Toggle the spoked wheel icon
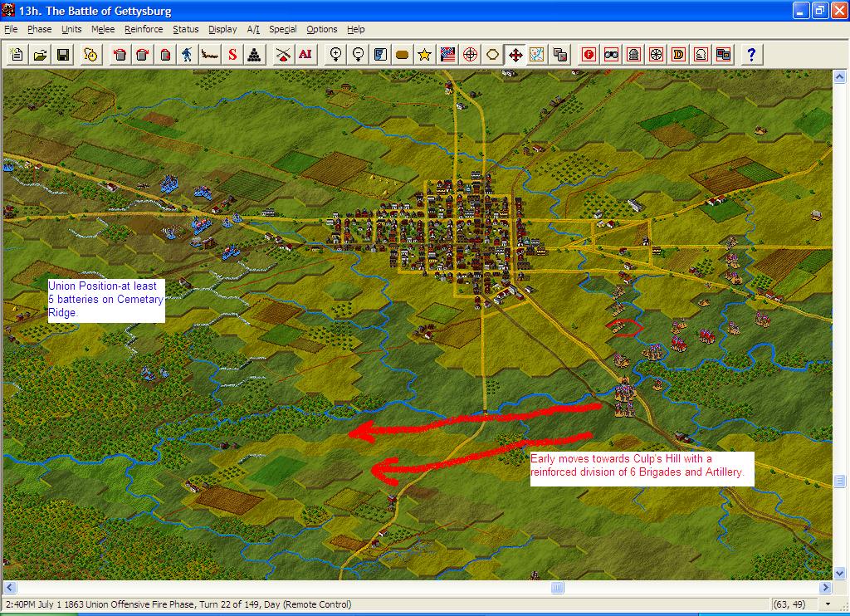This screenshot has width=850, height=616. [x=656, y=54]
